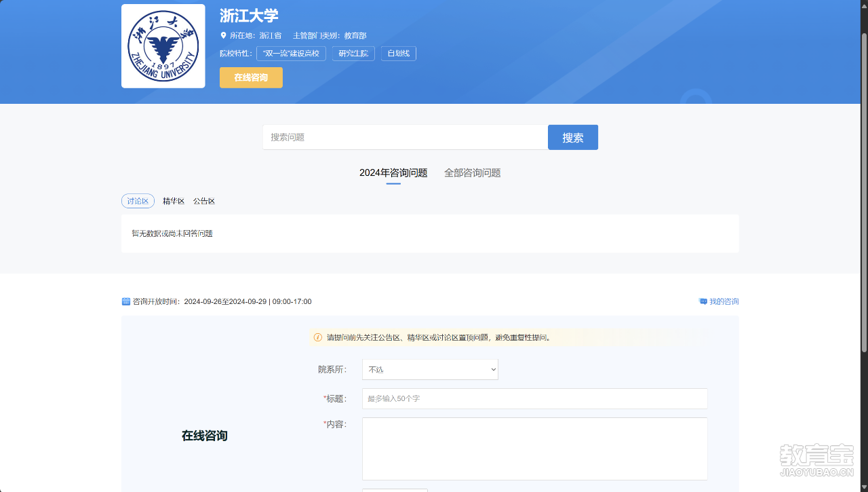Click into the 内容 text area
The image size is (868, 492).
[534, 449]
